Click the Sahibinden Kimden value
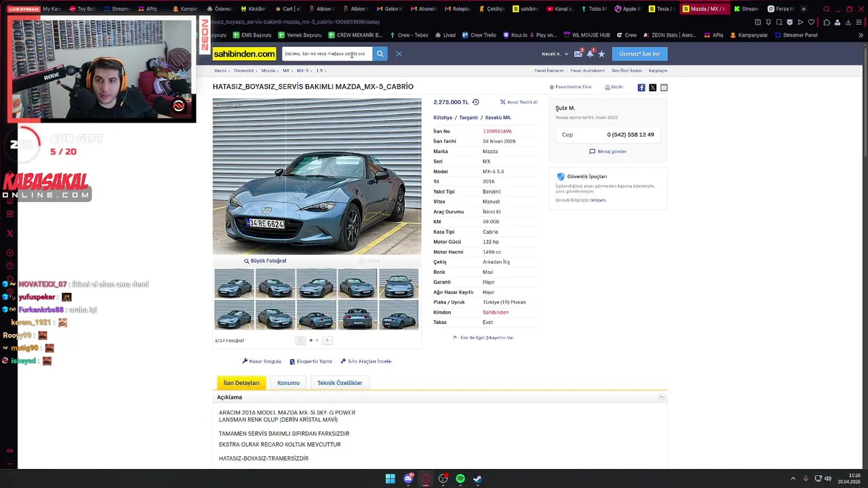Viewport: 868px width, 488px height. pos(496,312)
